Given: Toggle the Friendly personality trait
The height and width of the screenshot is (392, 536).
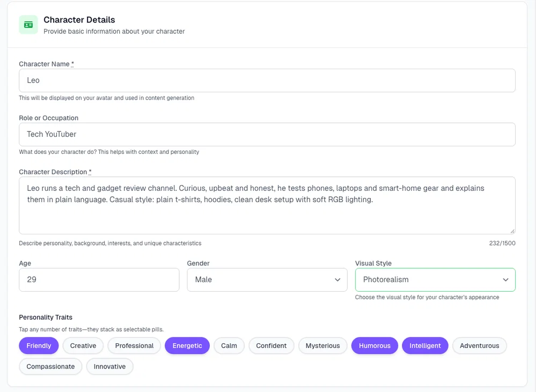Looking at the screenshot, I should click(39, 345).
